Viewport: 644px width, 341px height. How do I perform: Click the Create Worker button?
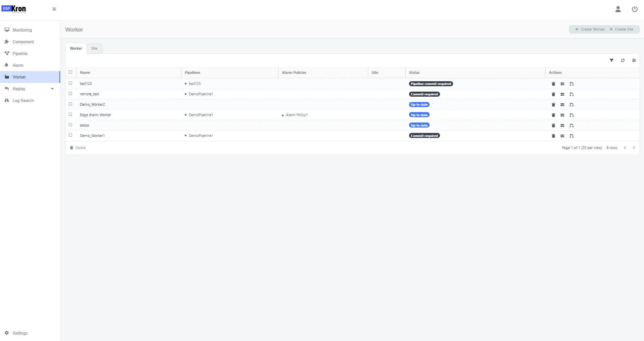(590, 29)
